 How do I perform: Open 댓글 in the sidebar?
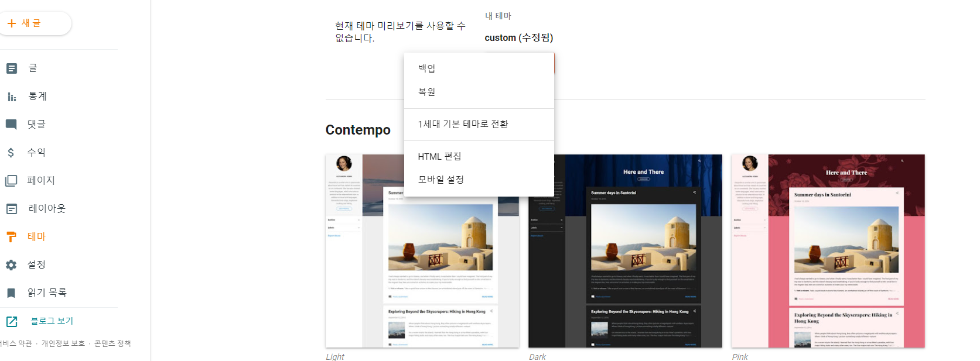pyautogui.click(x=36, y=124)
